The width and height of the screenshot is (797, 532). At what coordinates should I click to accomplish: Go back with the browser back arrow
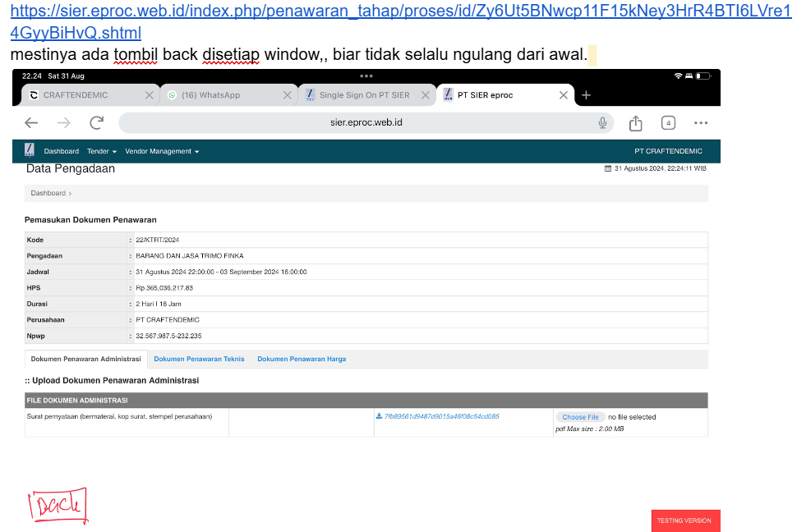tap(31, 122)
